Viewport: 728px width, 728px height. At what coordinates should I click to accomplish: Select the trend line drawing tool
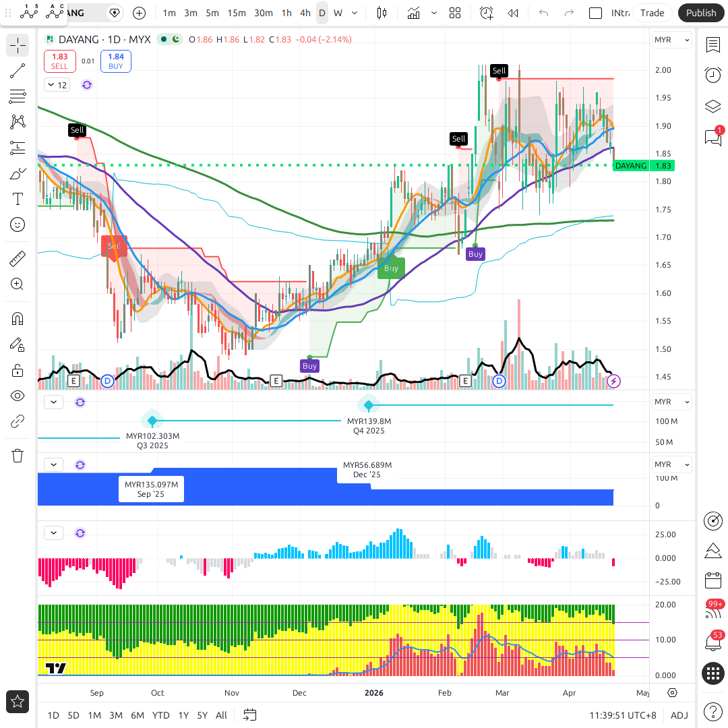click(18, 71)
